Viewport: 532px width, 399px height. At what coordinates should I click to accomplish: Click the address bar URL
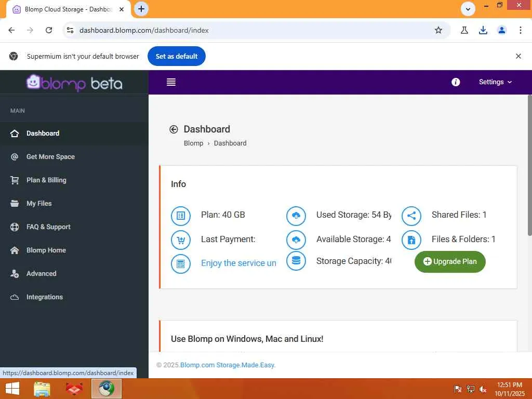tap(144, 30)
